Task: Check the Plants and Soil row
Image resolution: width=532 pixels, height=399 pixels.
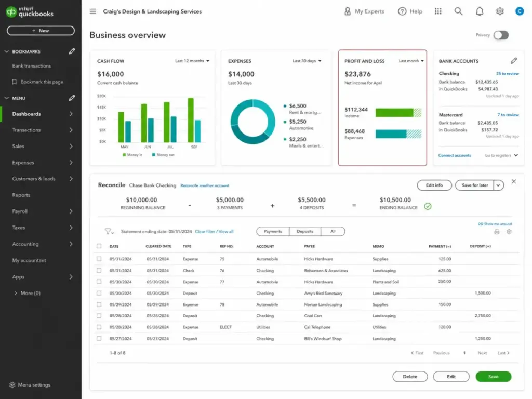Action: (99, 282)
